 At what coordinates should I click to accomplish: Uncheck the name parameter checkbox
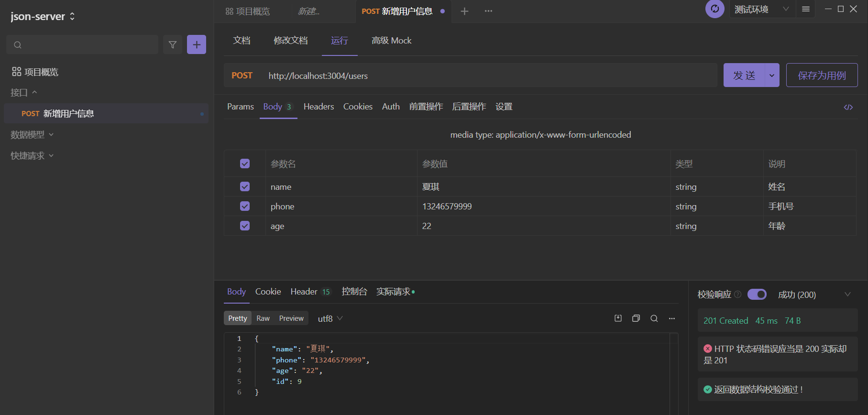(245, 186)
